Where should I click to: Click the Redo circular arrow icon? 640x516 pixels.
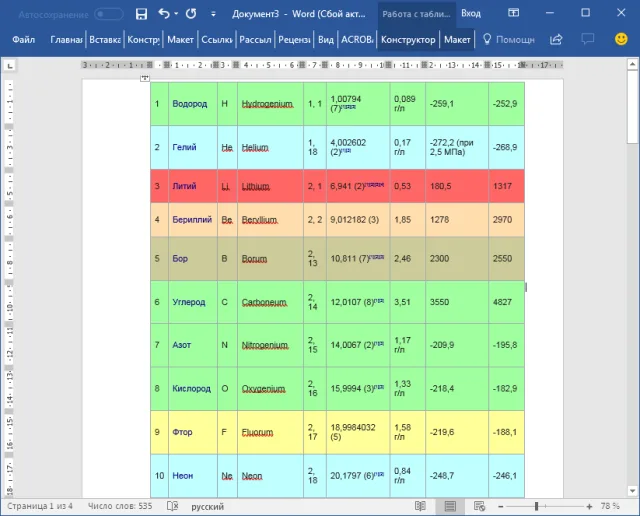point(191,14)
